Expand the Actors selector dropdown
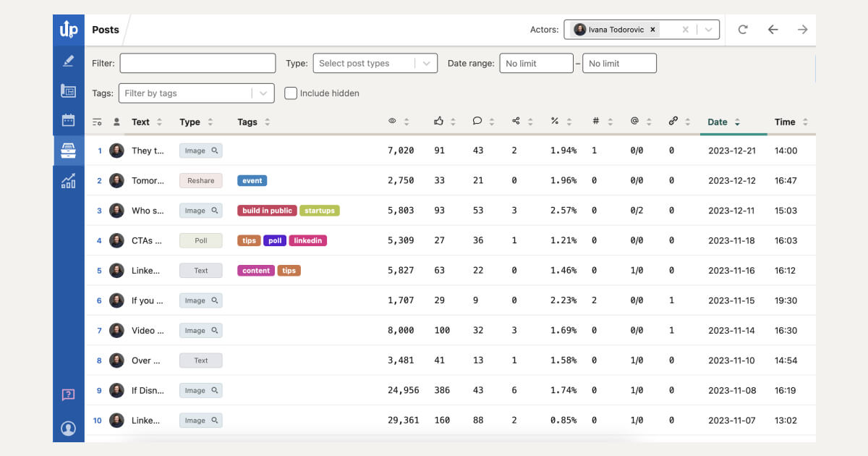Image resolution: width=868 pixels, height=456 pixels. coord(707,29)
